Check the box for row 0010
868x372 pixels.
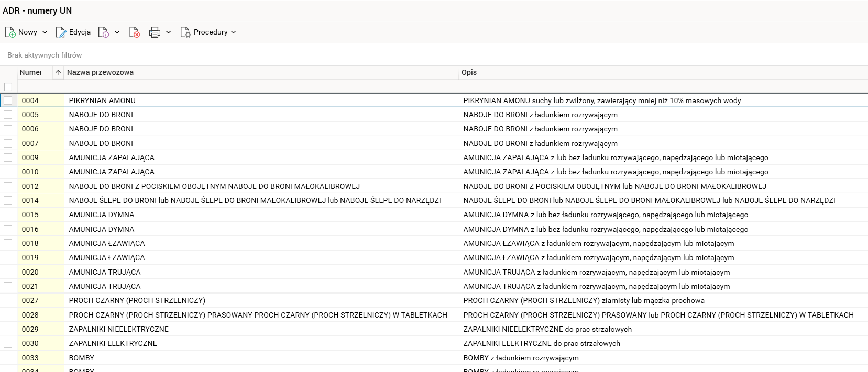coord(8,172)
